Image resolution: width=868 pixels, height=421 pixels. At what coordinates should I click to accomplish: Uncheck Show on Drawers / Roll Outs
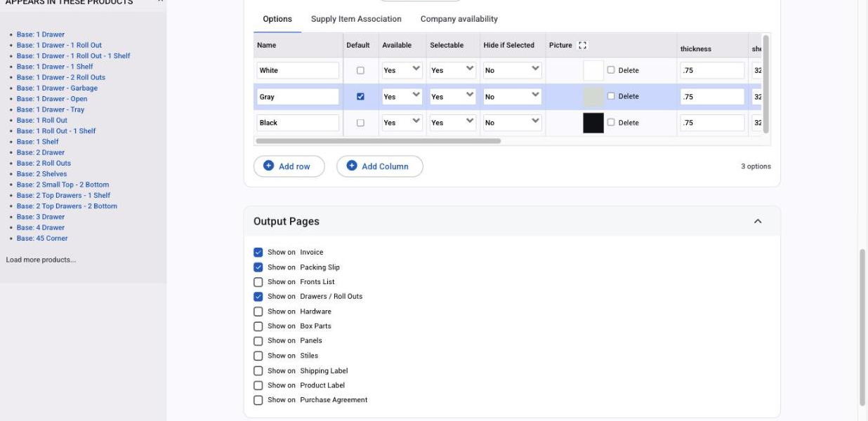tap(258, 297)
